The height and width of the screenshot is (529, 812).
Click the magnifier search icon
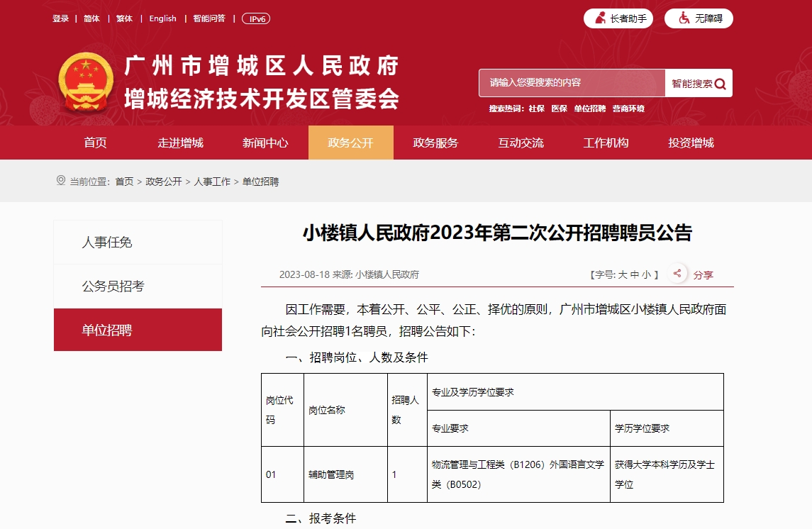[721, 84]
